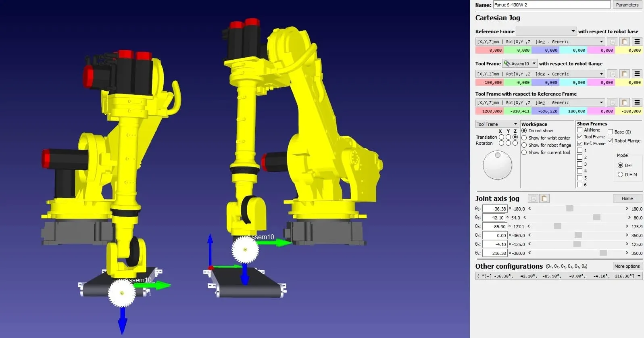Open the Assem10 tool frame dropdown
The height and width of the screenshot is (338, 644).
(520, 63)
